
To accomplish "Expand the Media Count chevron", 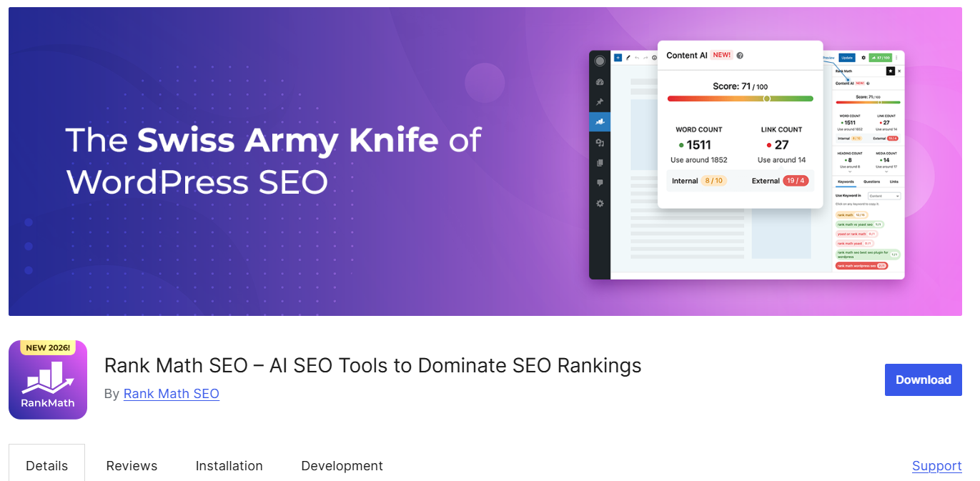I will tap(886, 171).
